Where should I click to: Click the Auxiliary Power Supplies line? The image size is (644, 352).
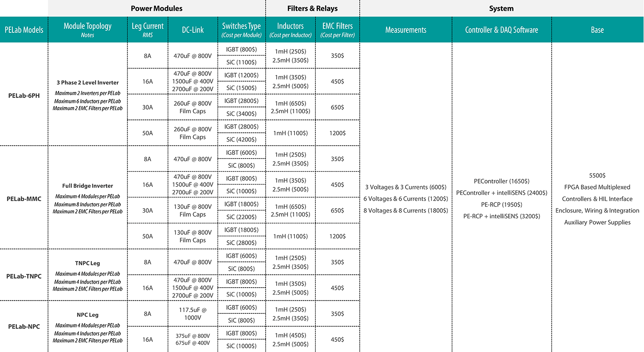597,222
